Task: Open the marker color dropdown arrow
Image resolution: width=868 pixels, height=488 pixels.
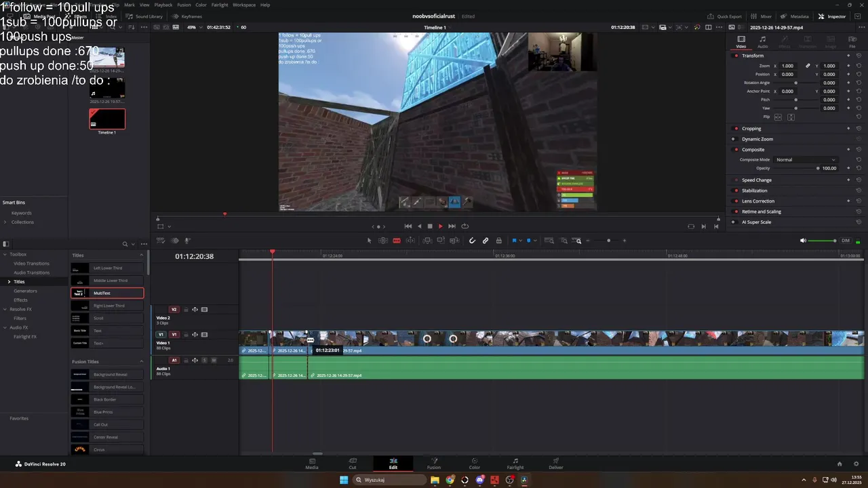Action: (534, 241)
